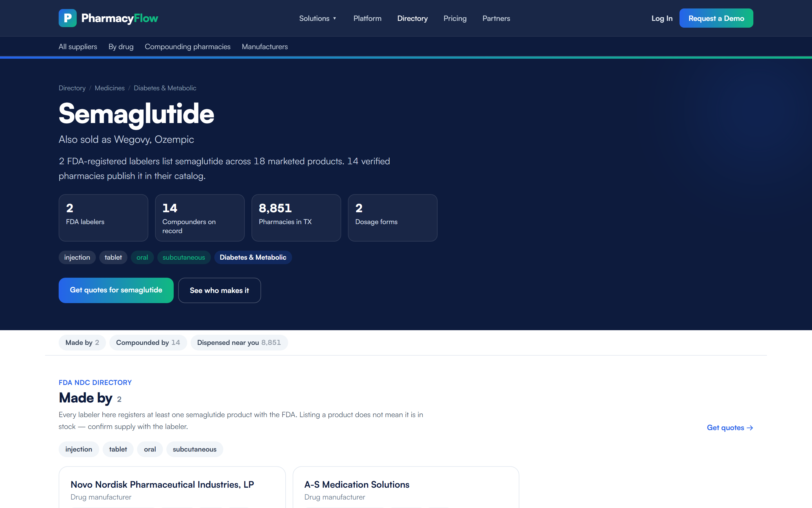This screenshot has height=508, width=812.
Task: Open the Pricing page
Action: click(455, 18)
